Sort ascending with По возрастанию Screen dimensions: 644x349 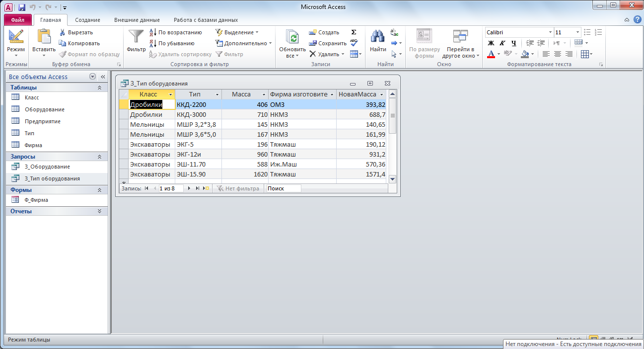176,32
